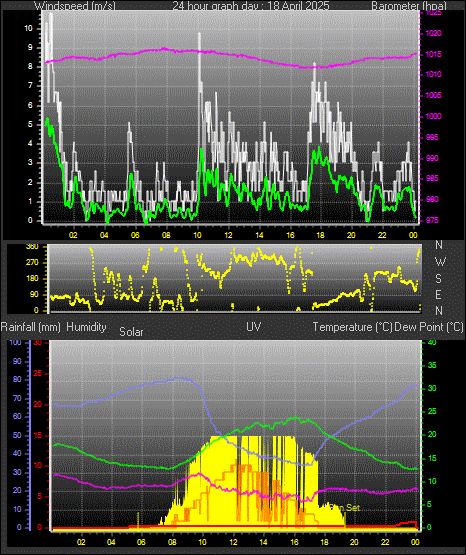Viewport: 466px width, 555px height.
Task: Click the 5 on the windspeed axis
Action: (30, 125)
